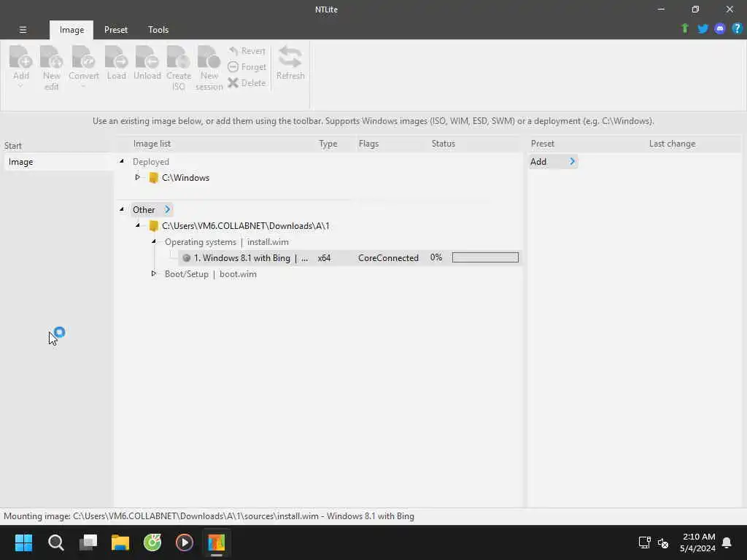Click the network tray icon
The height and width of the screenshot is (560, 747).
(x=644, y=542)
